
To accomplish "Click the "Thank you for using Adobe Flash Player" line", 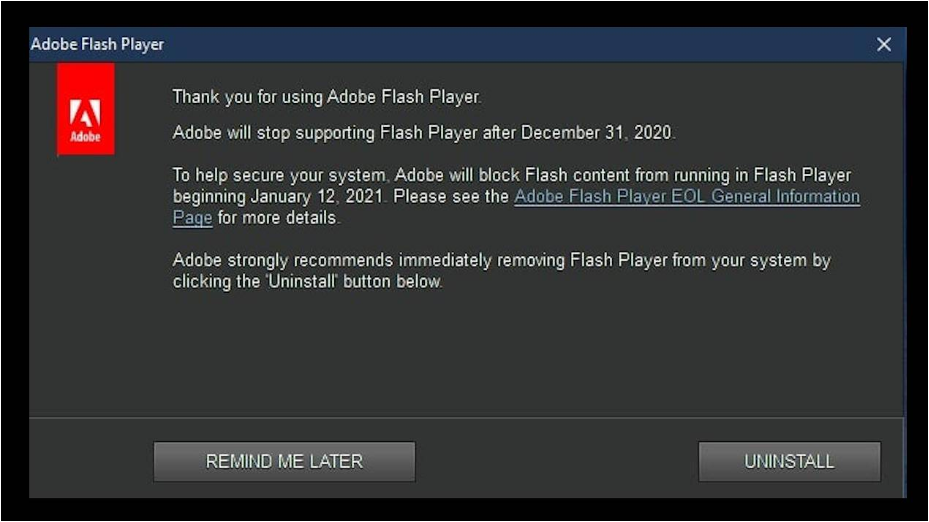I will (327, 97).
